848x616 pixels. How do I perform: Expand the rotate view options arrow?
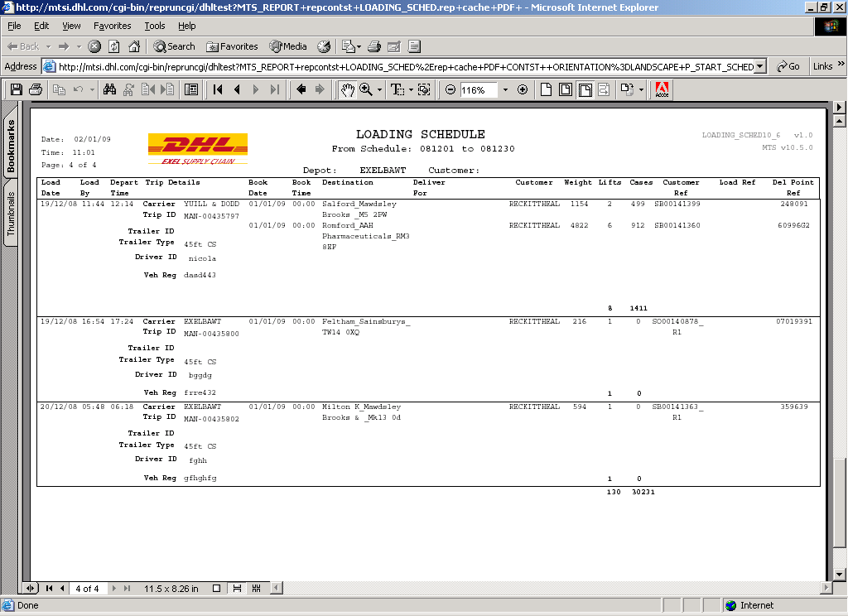click(x=642, y=89)
